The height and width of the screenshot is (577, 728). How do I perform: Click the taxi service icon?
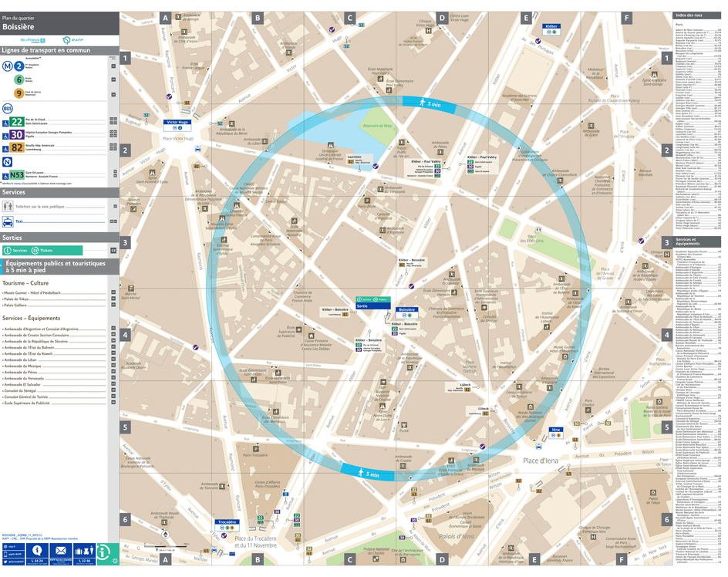click(8, 222)
